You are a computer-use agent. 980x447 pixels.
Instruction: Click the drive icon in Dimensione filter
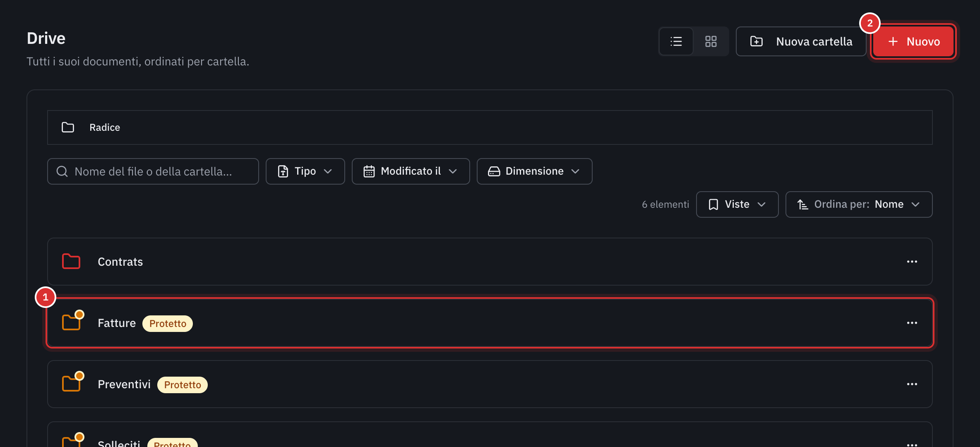tap(494, 171)
